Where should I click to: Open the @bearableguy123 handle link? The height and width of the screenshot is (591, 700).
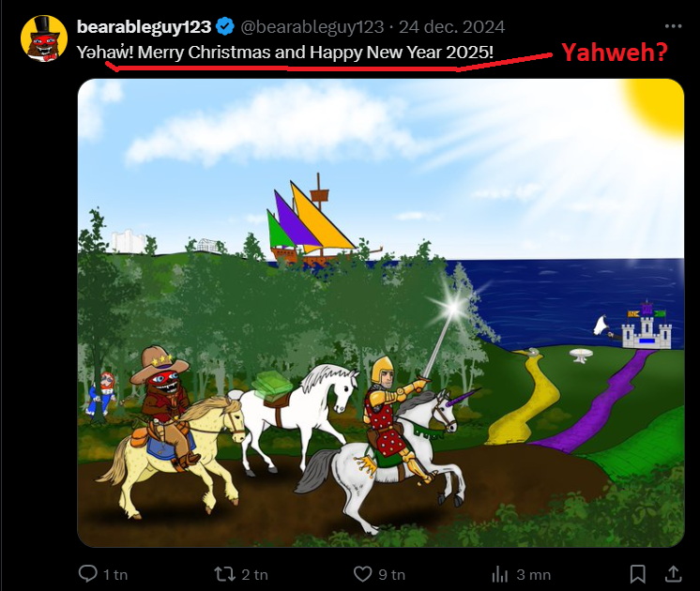(313, 26)
